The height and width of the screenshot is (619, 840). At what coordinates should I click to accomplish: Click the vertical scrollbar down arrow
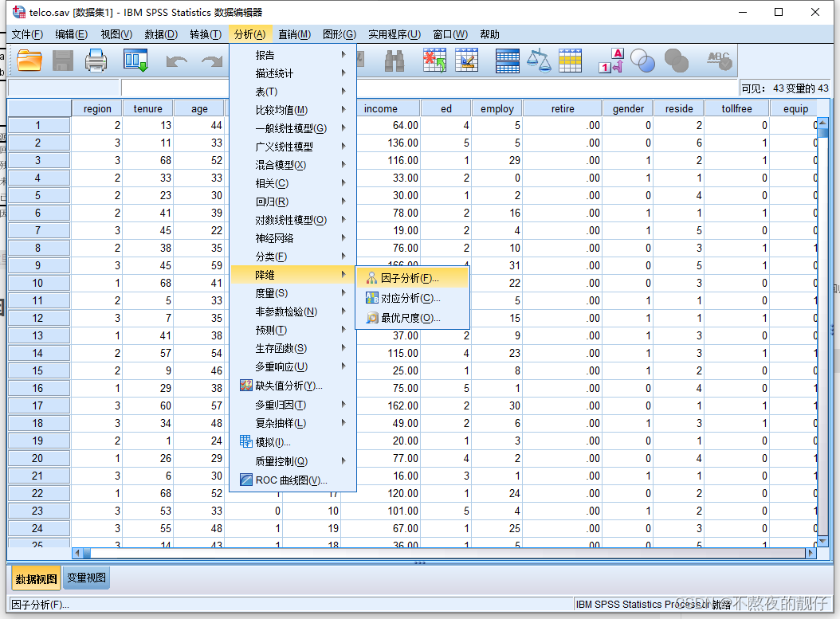tap(822, 542)
